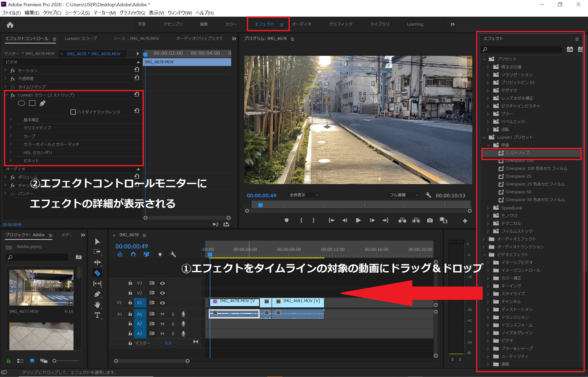Click IMG_4681.MOV clip on V1
Image resolution: width=588 pixels, height=377 pixels.
tap(298, 302)
